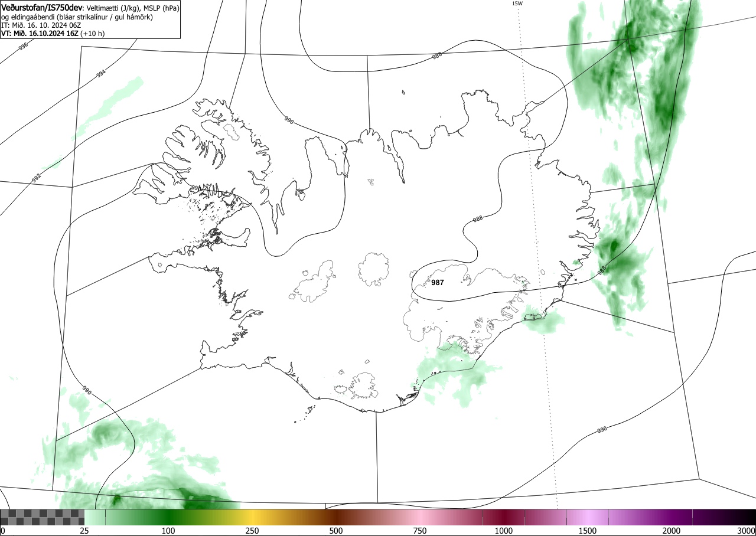Click the "2000" tick on the colour scale
The width and height of the screenshot is (756, 536).
point(672,531)
